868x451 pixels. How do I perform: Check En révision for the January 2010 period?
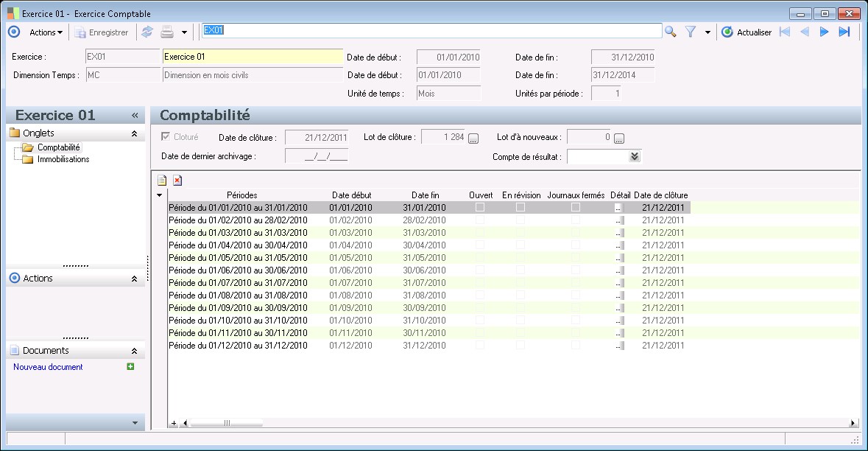[x=521, y=208]
